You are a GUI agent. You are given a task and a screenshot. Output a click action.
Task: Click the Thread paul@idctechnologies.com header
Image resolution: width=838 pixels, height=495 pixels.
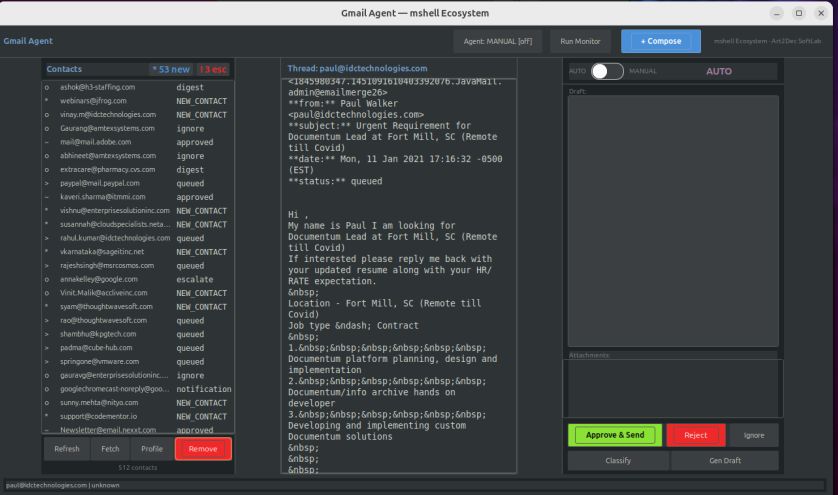357,68
